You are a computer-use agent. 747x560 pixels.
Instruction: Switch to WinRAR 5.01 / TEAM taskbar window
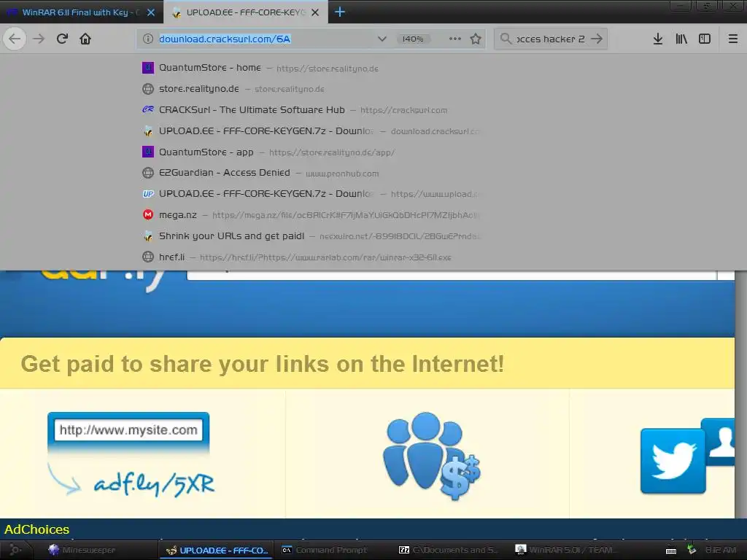[x=565, y=550]
